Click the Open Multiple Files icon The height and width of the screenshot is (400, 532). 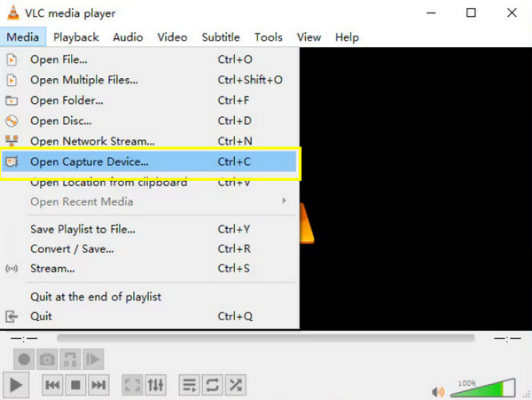[x=12, y=80]
